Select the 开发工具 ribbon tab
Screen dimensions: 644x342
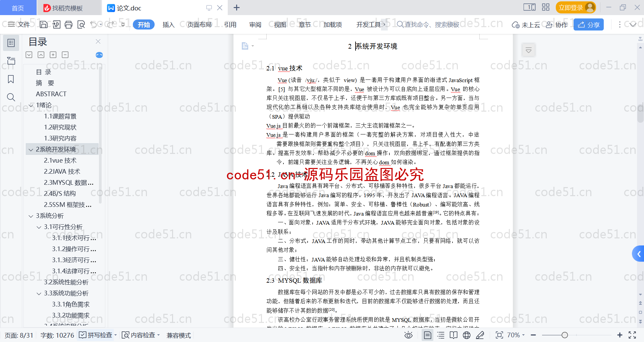tap(368, 24)
